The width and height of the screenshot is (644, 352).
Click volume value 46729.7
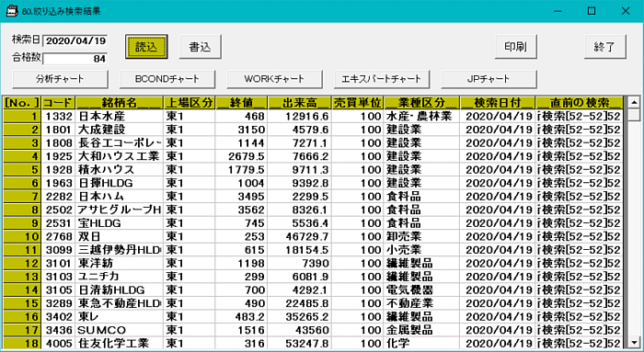pos(299,237)
